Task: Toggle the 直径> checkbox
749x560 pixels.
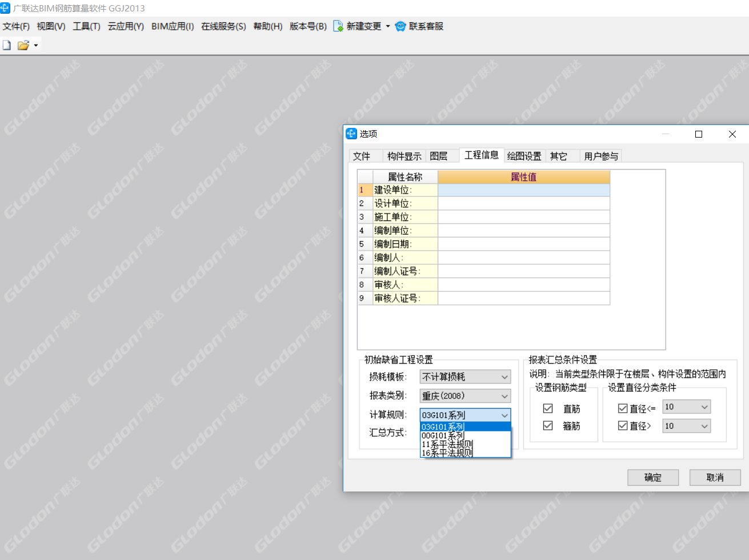Action: 623,426
